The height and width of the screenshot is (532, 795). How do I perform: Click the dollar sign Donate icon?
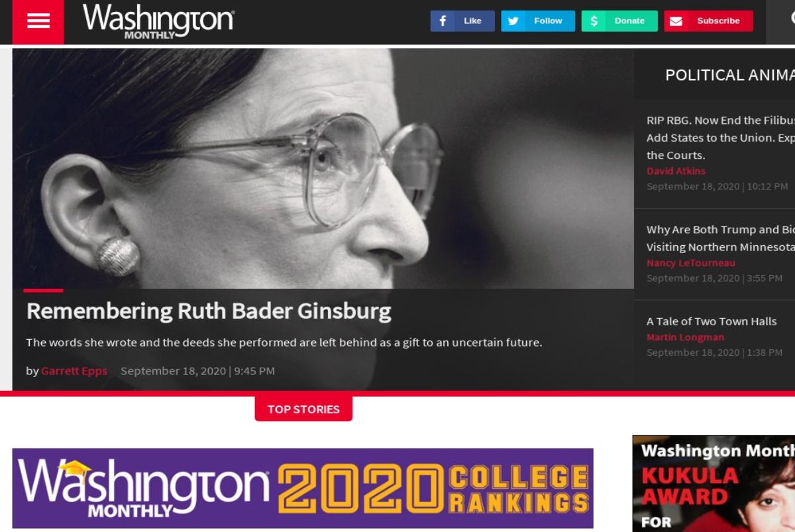594,21
